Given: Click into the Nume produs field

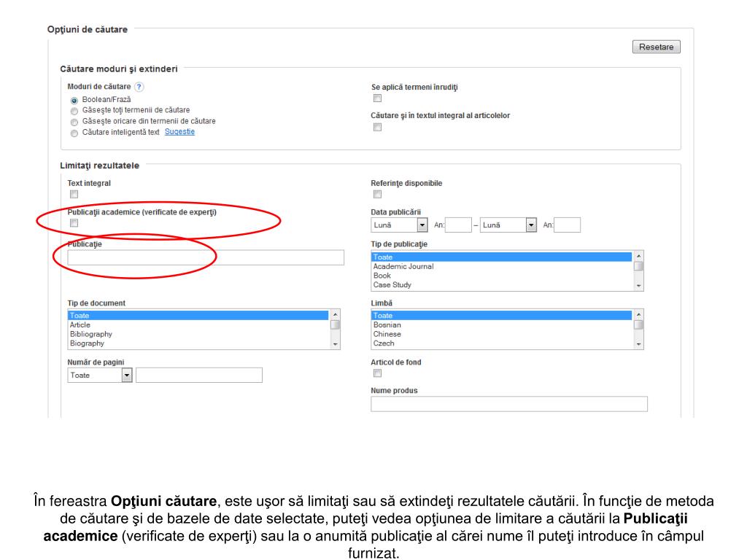Looking at the screenshot, I should pos(509,404).
